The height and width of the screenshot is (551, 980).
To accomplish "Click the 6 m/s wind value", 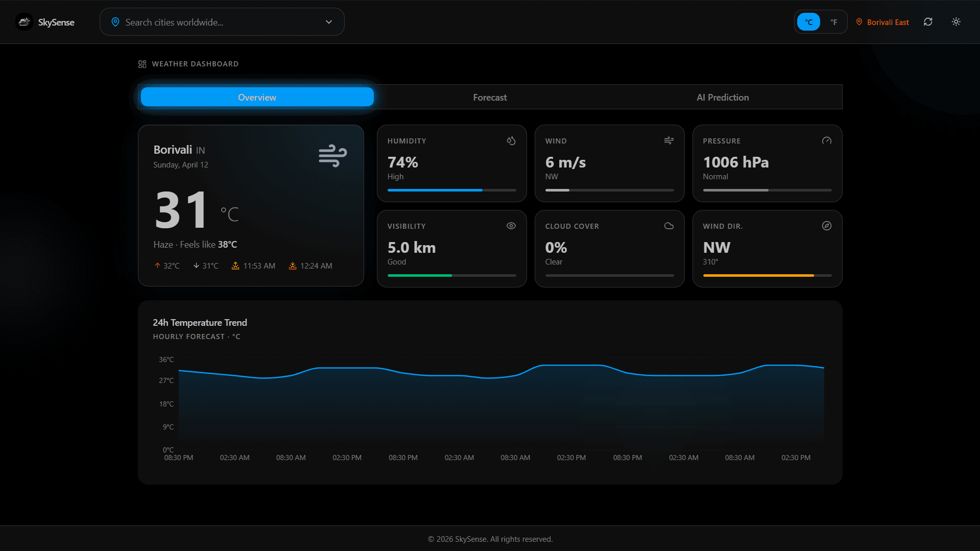I will click(x=565, y=162).
